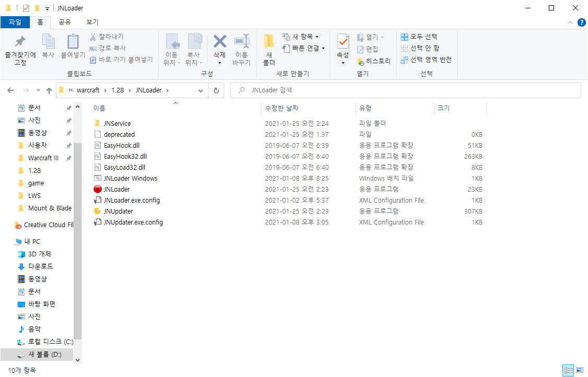Select Creative Cloud Files in sidebar
This screenshot has height=377, width=588.
pos(44,225)
